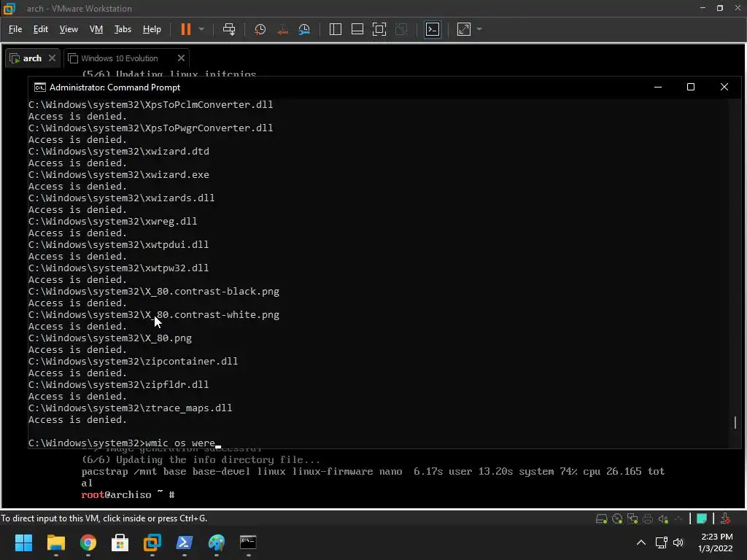Open PowerShell from the taskbar
This screenshot has width=747, height=560.
[x=185, y=542]
